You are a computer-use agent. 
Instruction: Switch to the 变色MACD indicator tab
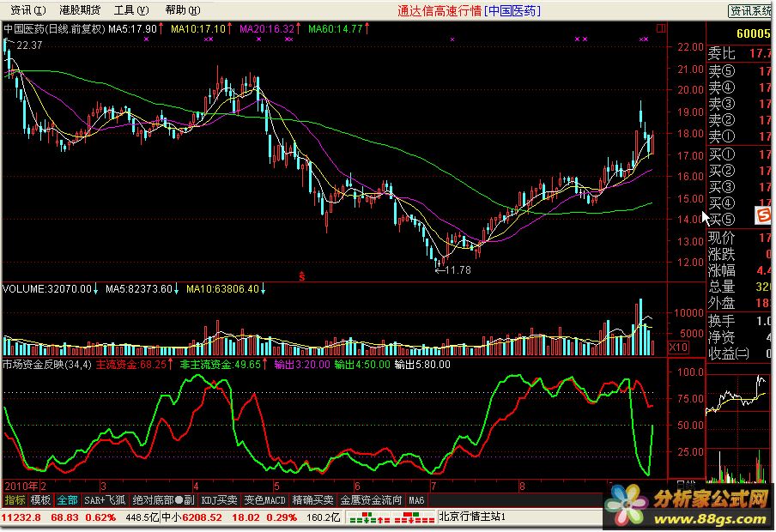coord(264,500)
